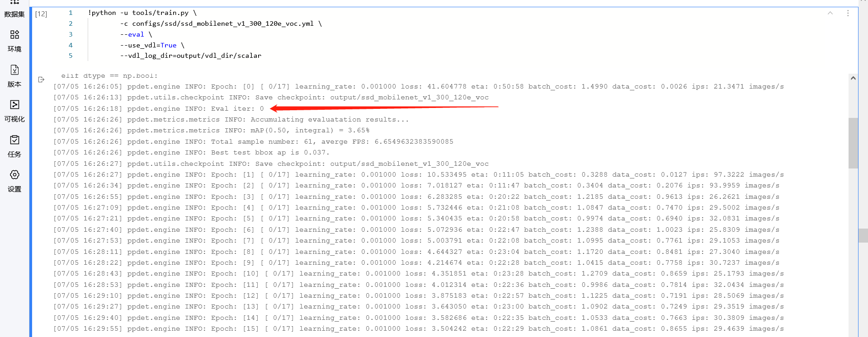Click the 'Total sample number: 61' log line
This screenshot has width=868, height=337.
pos(253,141)
